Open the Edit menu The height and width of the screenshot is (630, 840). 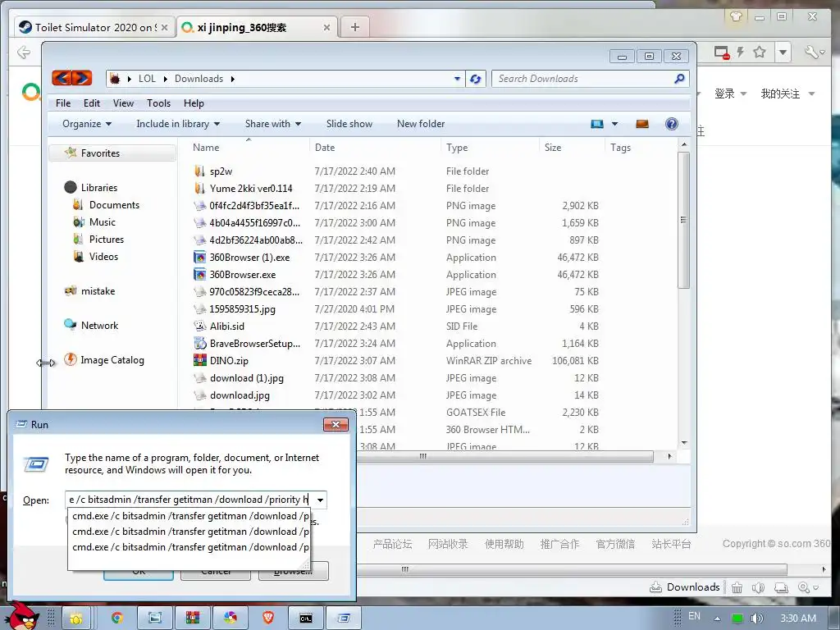point(92,103)
